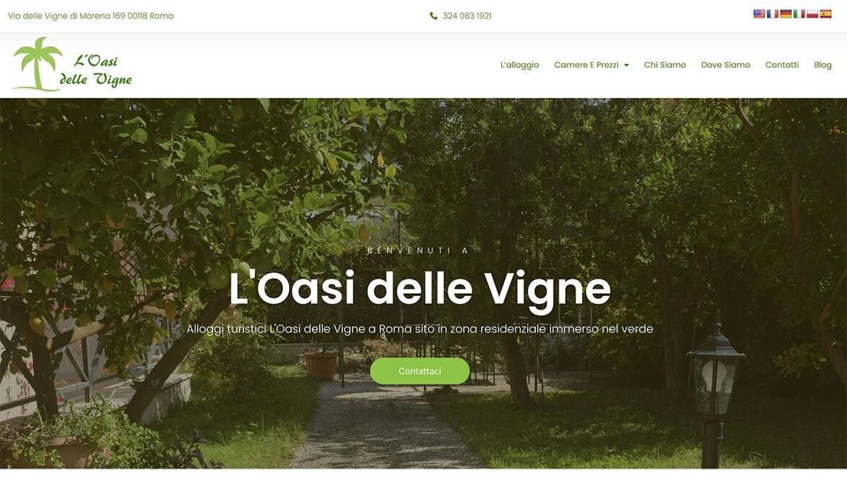Choose the German flag language option

click(786, 14)
